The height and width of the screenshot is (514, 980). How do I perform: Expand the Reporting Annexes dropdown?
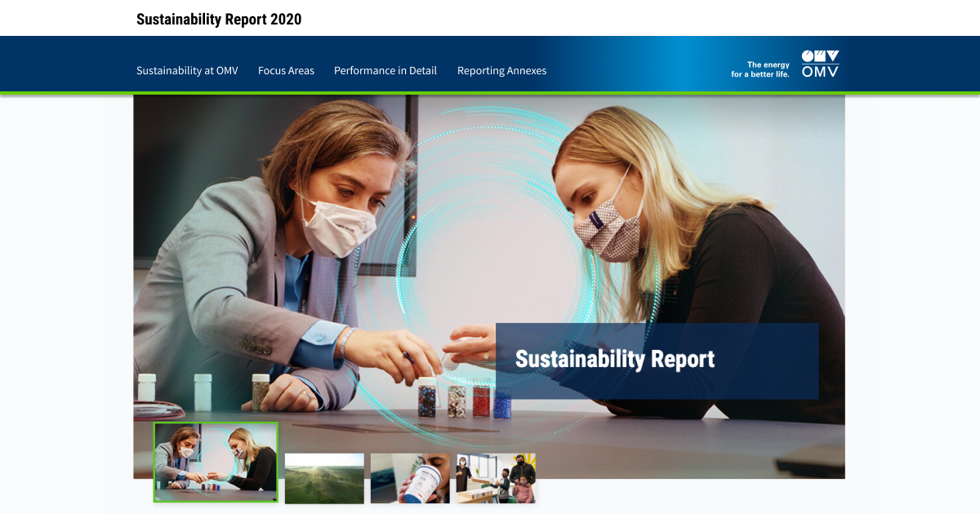pyautogui.click(x=501, y=71)
